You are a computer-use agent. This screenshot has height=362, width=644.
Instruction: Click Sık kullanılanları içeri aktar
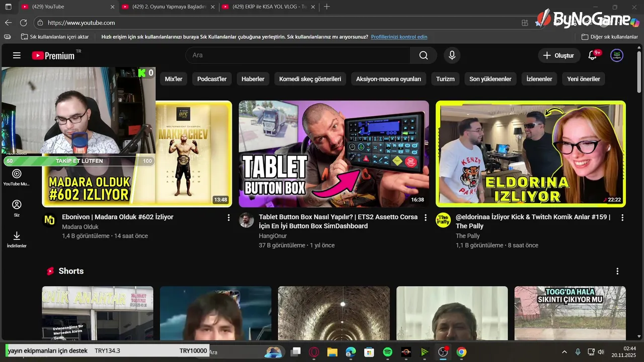55,37
